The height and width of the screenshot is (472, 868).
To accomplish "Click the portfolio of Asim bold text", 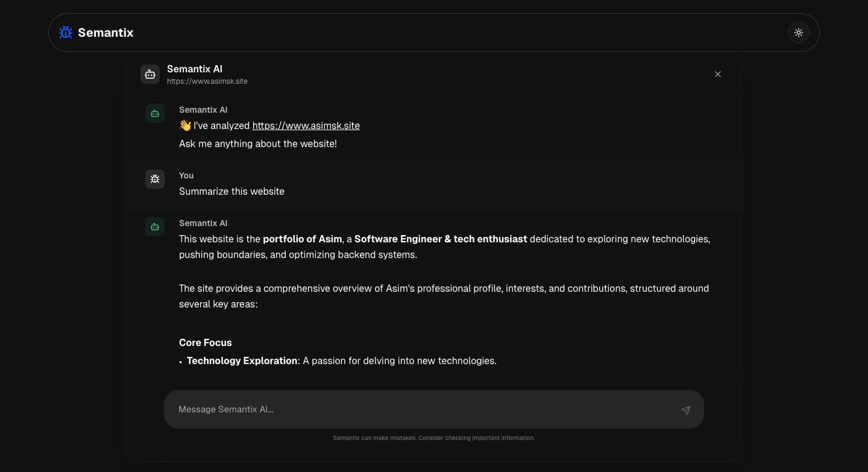I will tap(302, 239).
